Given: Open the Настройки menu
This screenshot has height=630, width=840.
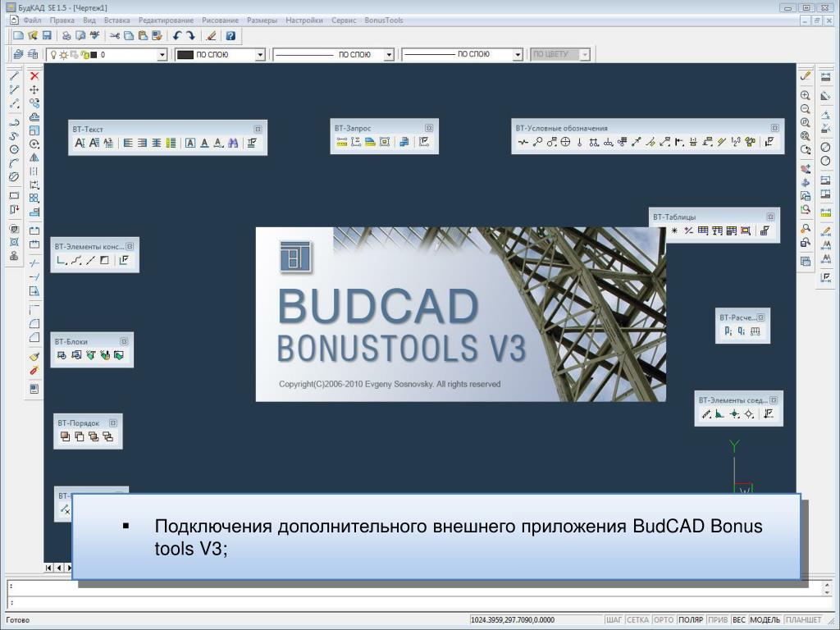Looking at the screenshot, I should point(304,21).
